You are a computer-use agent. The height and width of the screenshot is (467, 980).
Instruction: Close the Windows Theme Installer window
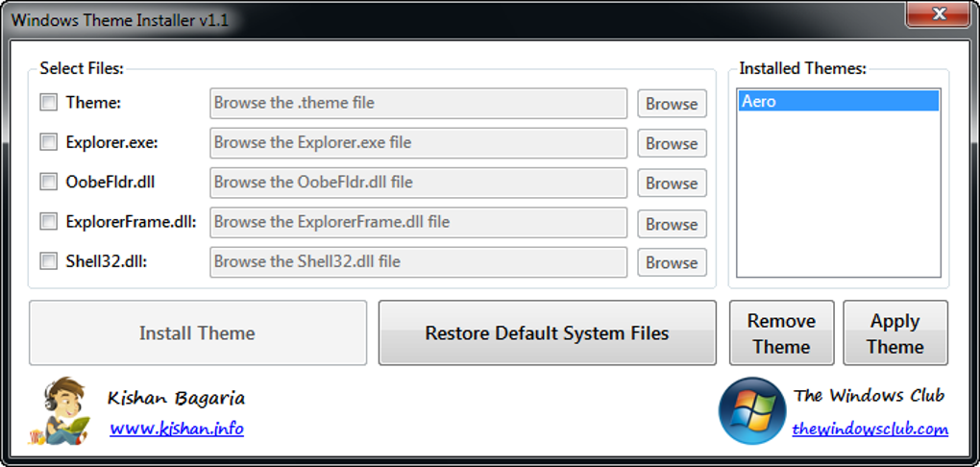pos(938,14)
